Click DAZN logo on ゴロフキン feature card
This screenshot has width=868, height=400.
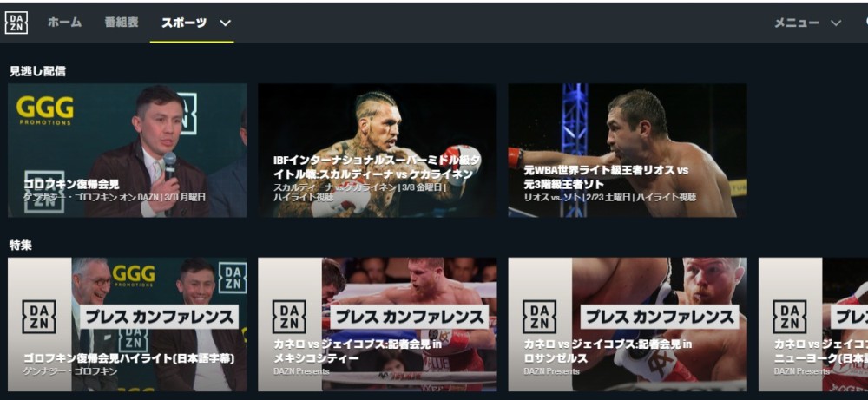point(39,317)
